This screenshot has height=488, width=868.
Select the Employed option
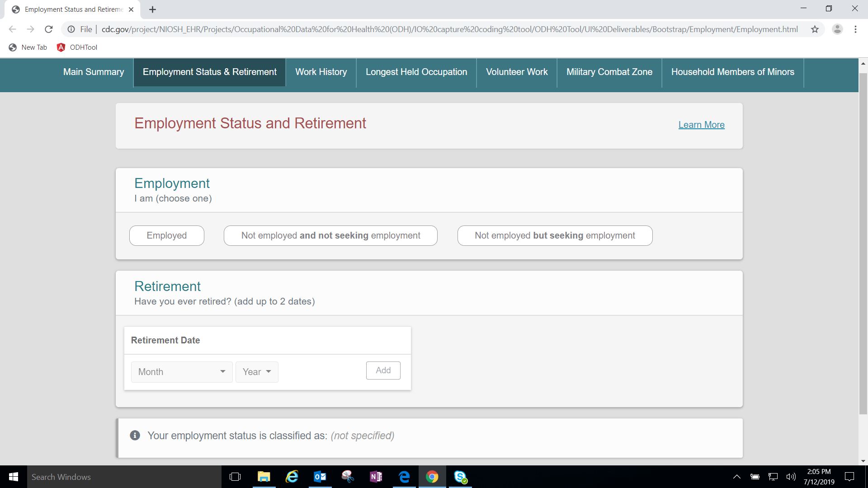point(166,235)
